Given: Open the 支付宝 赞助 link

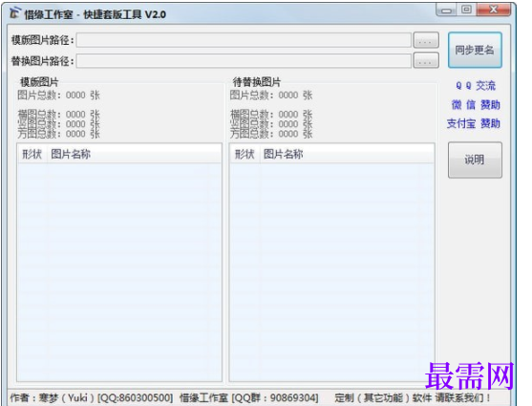Looking at the screenshot, I should pos(474,123).
